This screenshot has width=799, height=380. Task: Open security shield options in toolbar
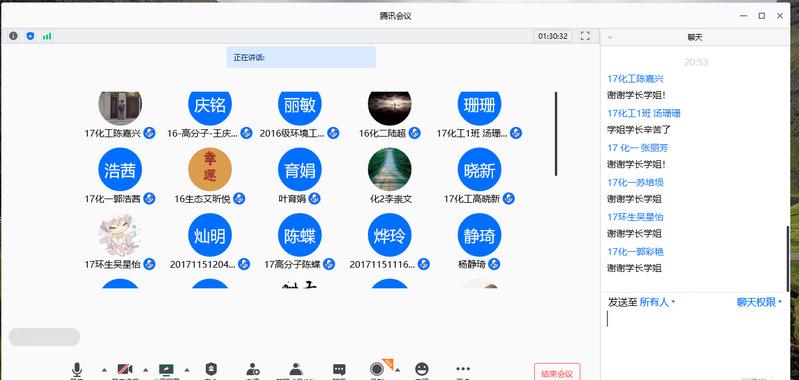211,369
